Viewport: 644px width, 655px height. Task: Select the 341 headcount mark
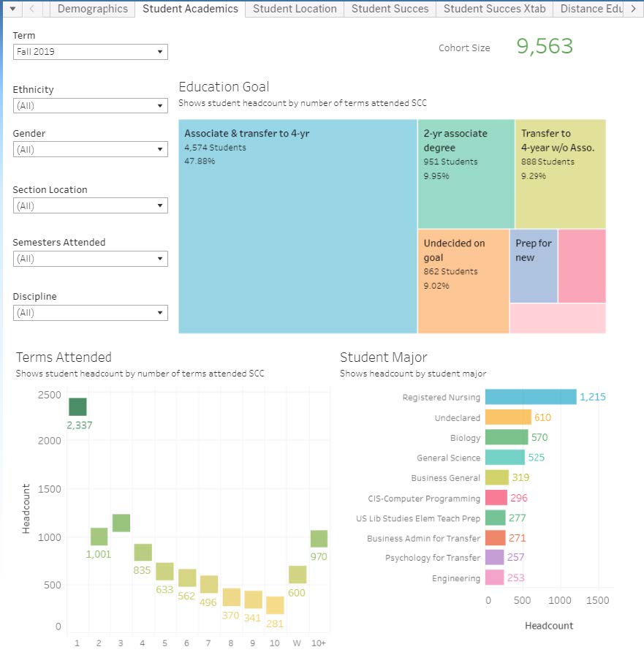point(253,599)
